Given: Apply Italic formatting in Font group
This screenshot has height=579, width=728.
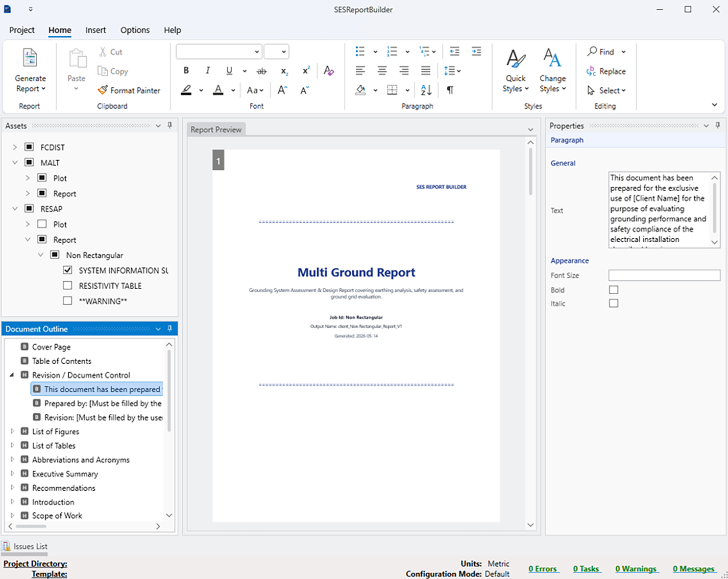Looking at the screenshot, I should pyautogui.click(x=208, y=71).
